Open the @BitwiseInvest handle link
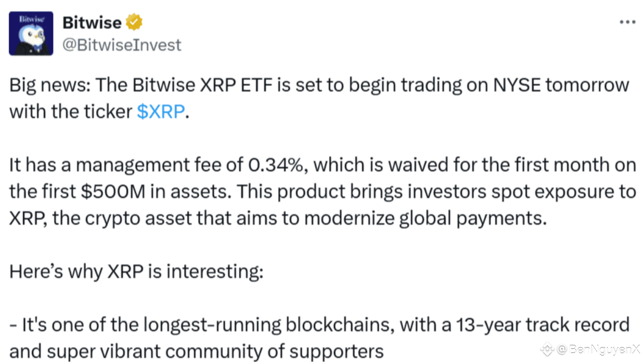The height and width of the screenshot is (362, 644). click(121, 45)
